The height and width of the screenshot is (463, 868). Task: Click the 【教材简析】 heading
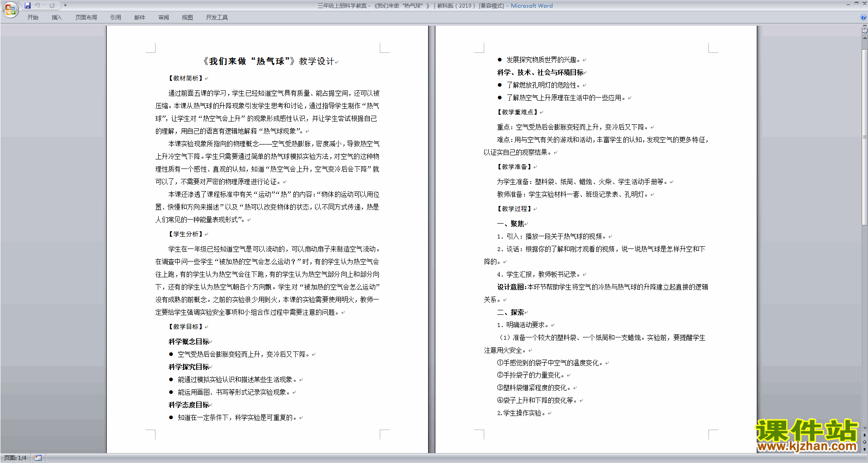coord(186,78)
